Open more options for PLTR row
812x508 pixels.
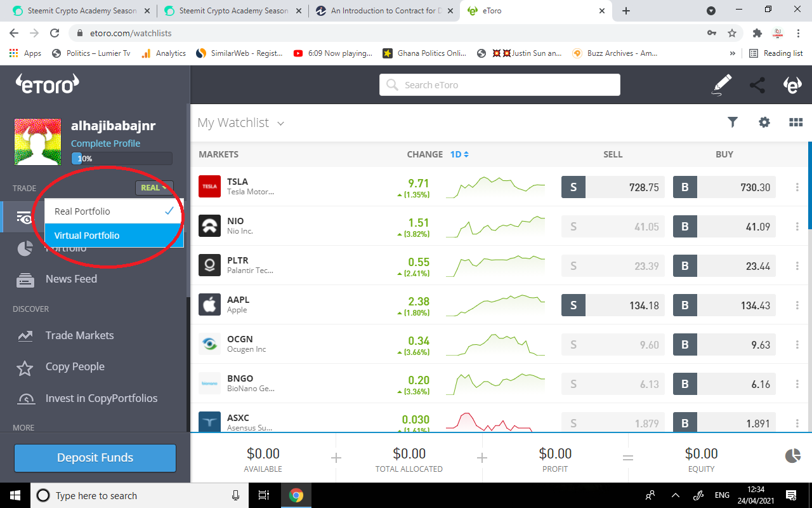[797, 266]
